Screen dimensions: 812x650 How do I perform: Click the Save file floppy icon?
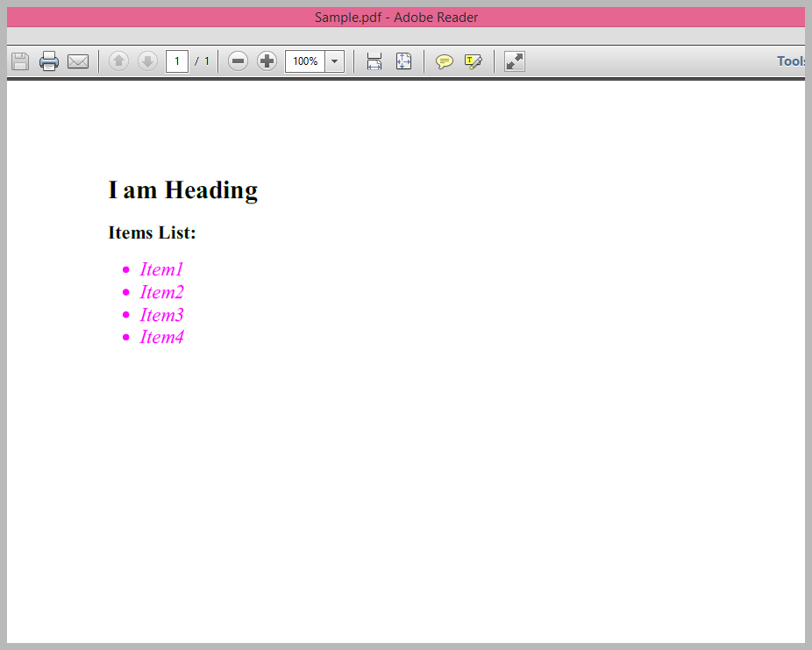(x=20, y=61)
